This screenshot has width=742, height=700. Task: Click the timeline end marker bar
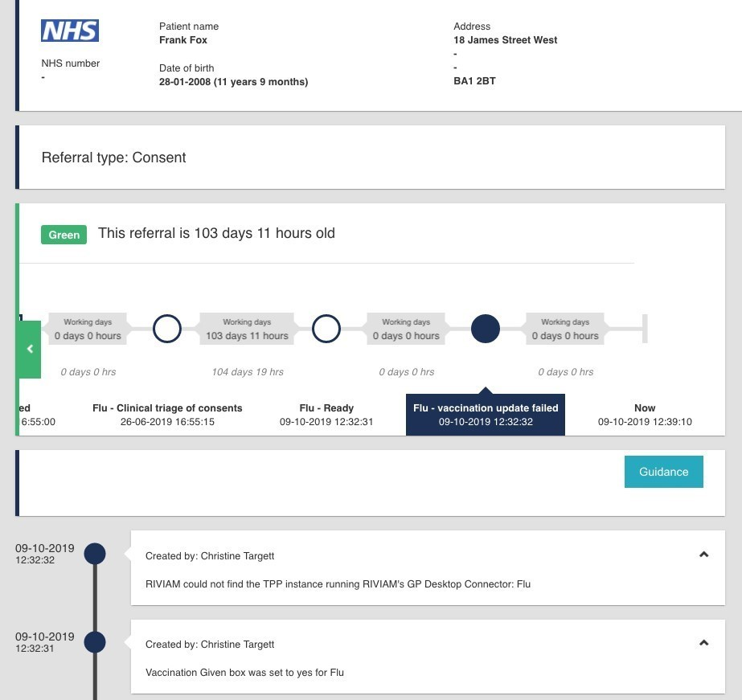[x=644, y=329]
